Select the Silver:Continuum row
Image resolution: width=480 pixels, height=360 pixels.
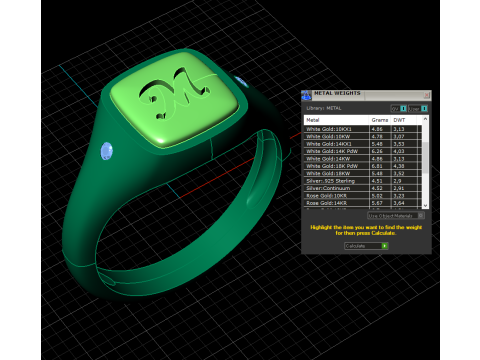(x=363, y=188)
